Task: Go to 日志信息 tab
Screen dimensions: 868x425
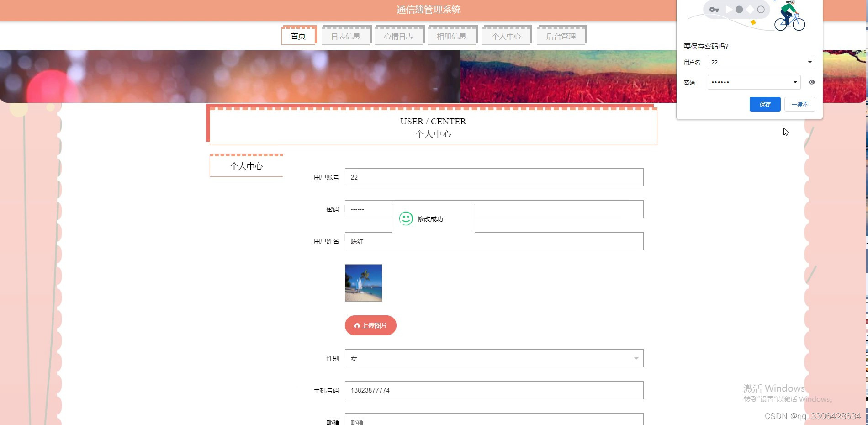Action: click(345, 36)
